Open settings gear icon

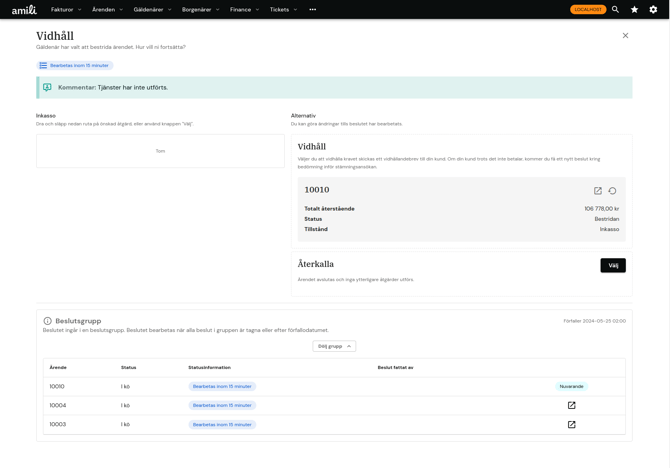(x=653, y=9)
